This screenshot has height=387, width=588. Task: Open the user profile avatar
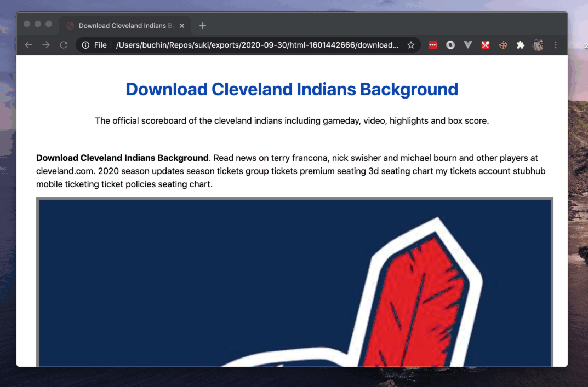(538, 45)
